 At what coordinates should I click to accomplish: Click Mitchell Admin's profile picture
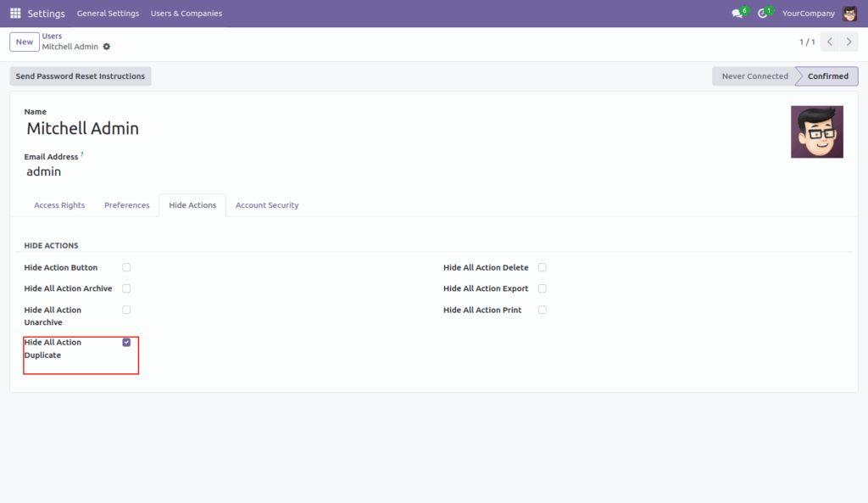816,131
